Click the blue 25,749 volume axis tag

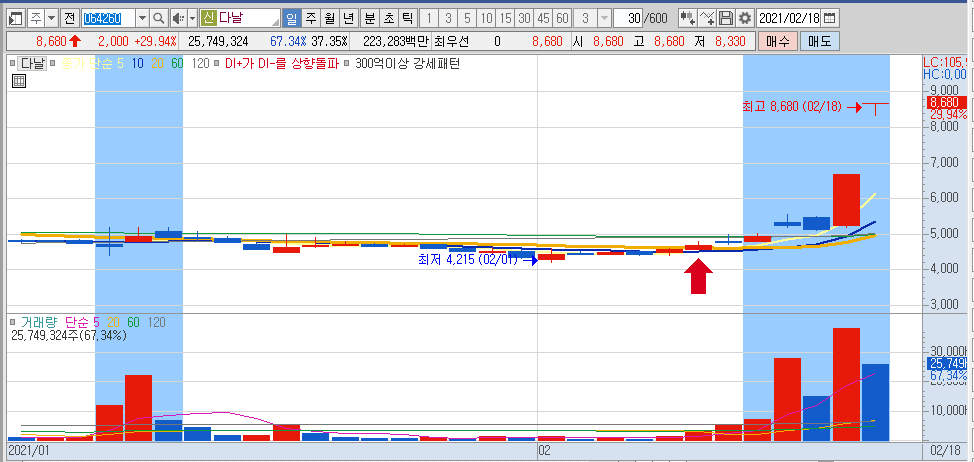(947, 365)
